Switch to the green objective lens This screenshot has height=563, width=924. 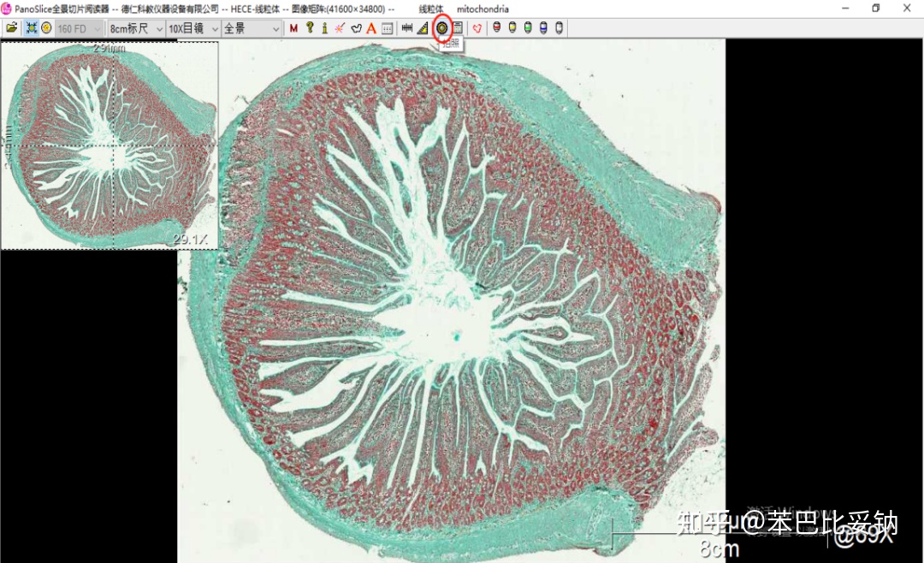pos(528,28)
